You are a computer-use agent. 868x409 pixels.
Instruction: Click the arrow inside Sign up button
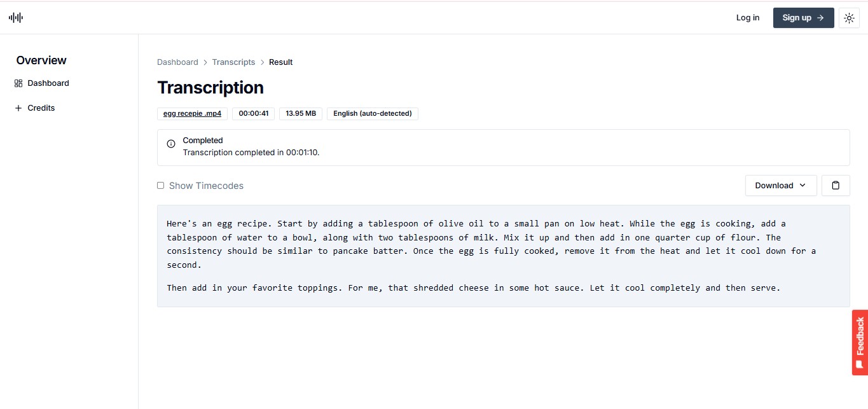coord(820,18)
